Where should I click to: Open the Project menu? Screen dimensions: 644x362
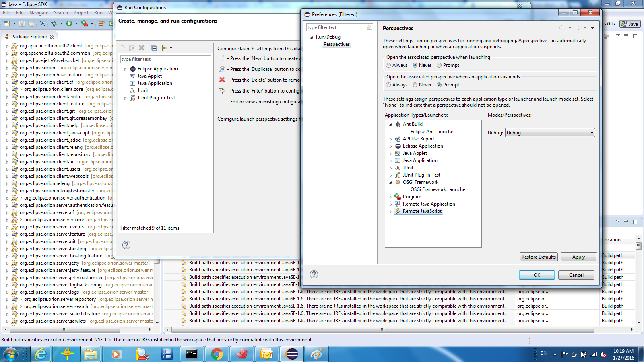pyautogui.click(x=81, y=13)
